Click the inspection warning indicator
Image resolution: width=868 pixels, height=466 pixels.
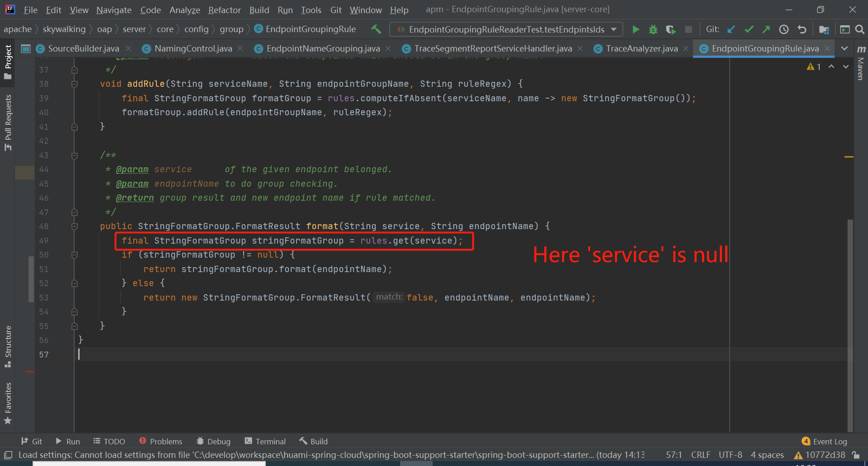pyautogui.click(x=814, y=67)
